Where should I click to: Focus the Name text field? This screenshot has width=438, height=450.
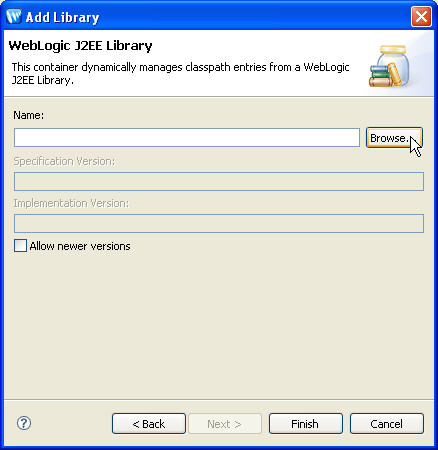click(x=187, y=137)
